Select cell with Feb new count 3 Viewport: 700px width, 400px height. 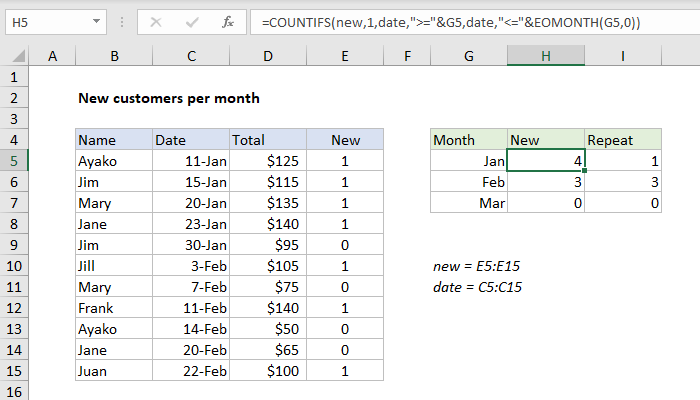point(546,181)
